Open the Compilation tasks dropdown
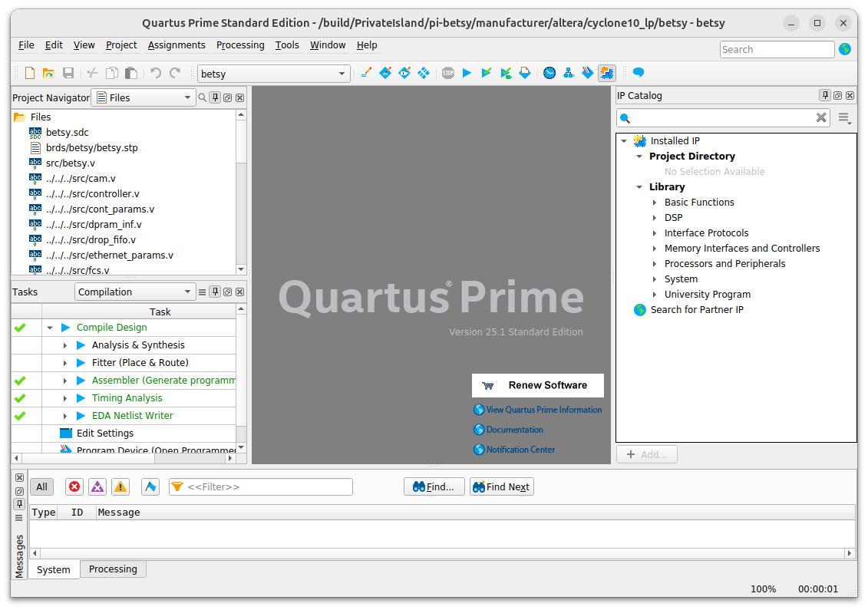Image resolution: width=868 pixels, height=610 pixels. [x=135, y=292]
